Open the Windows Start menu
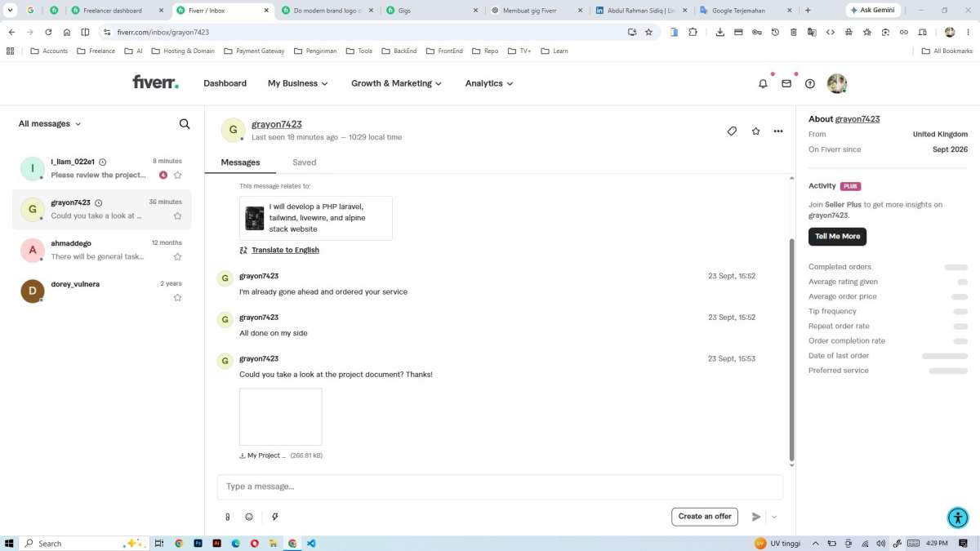 coord(10,543)
